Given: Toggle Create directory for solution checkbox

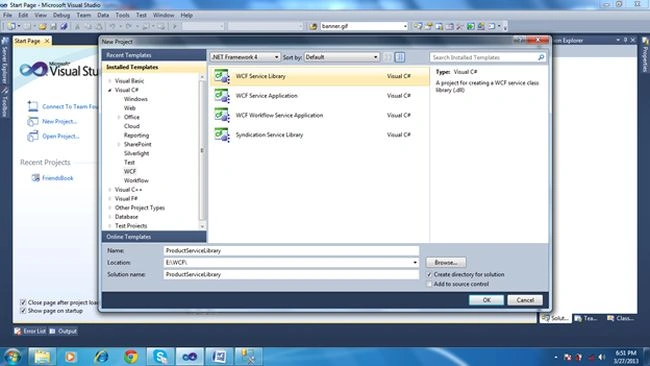Looking at the screenshot, I should pyautogui.click(x=429, y=274).
